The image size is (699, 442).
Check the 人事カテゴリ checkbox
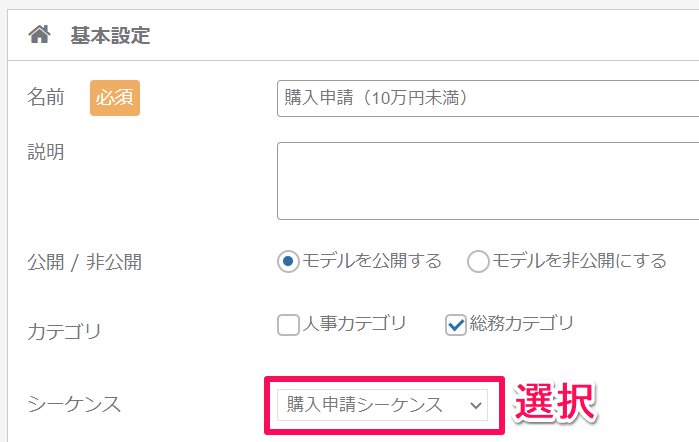coord(288,325)
